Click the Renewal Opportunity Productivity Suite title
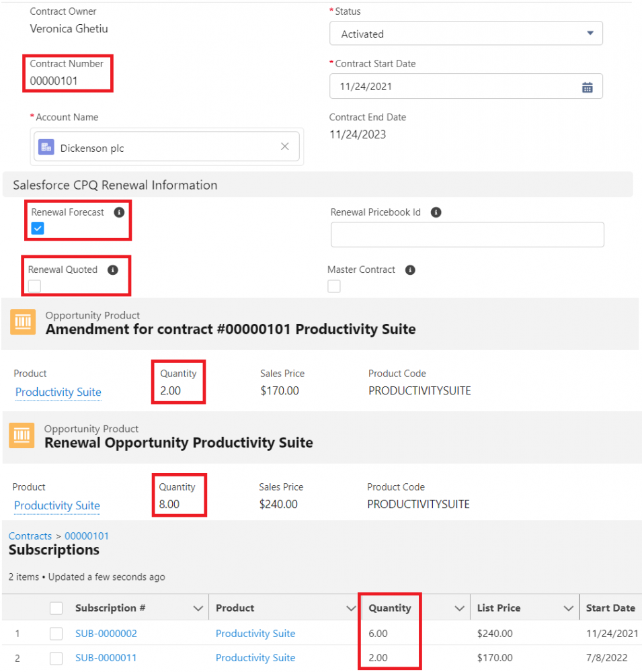The image size is (642, 672). pos(179,443)
